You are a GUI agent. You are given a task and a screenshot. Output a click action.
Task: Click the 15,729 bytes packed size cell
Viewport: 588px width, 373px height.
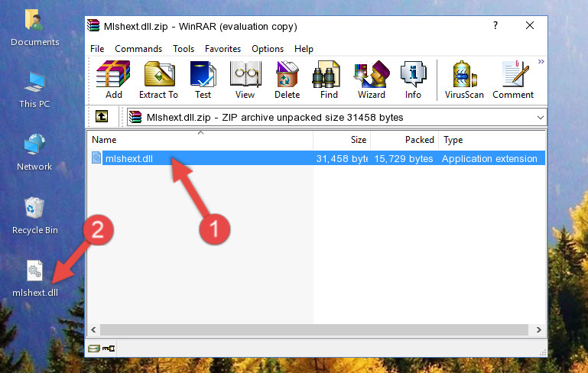[x=404, y=158]
